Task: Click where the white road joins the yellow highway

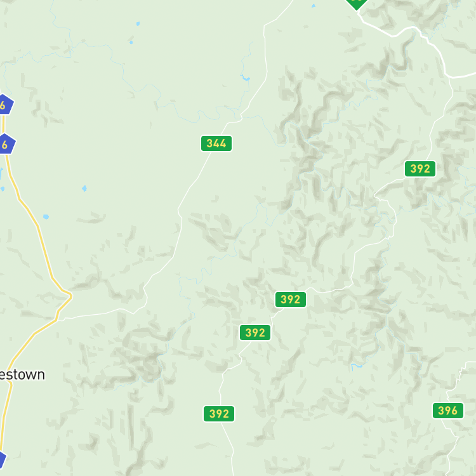Action: pos(58,320)
